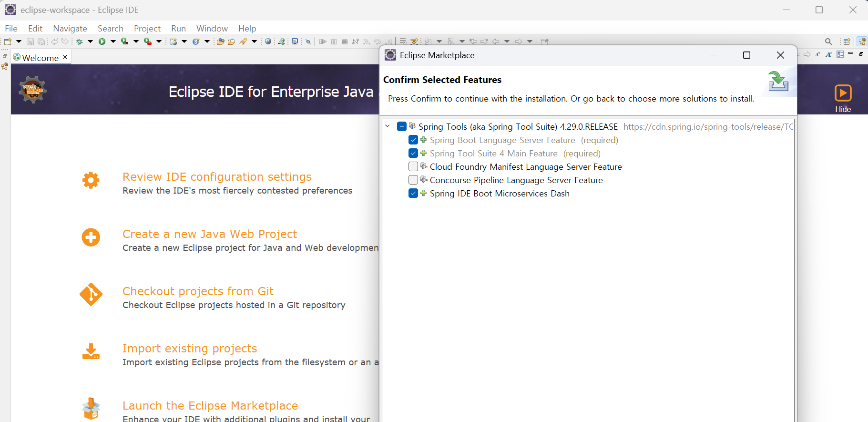868x422 pixels.
Task: Open the External Tools dropdown arrow
Action: click(159, 41)
